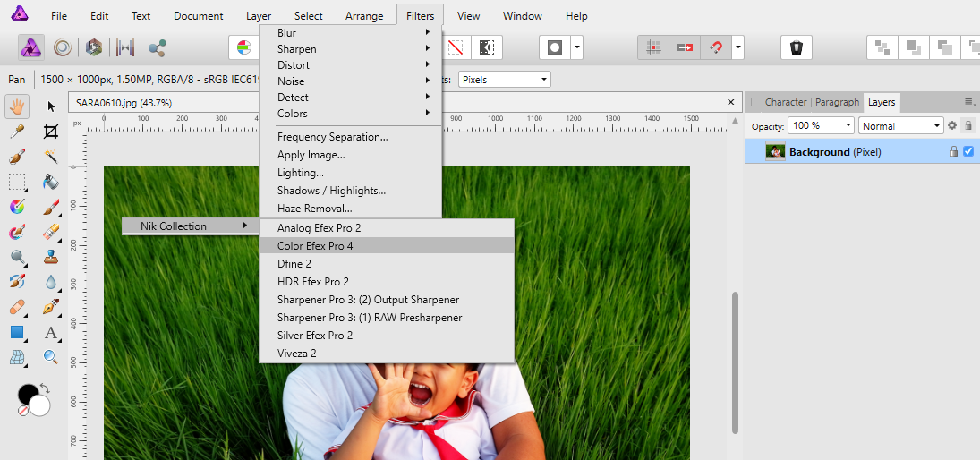Select the Paint Mixer Brush tool
Screen dimensions: 980x460
pos(17,232)
